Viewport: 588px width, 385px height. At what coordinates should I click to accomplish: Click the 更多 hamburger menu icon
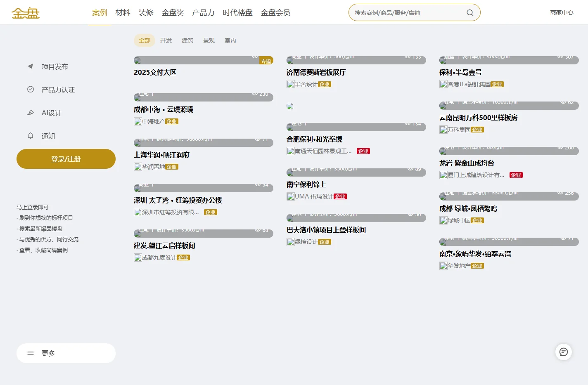point(30,353)
